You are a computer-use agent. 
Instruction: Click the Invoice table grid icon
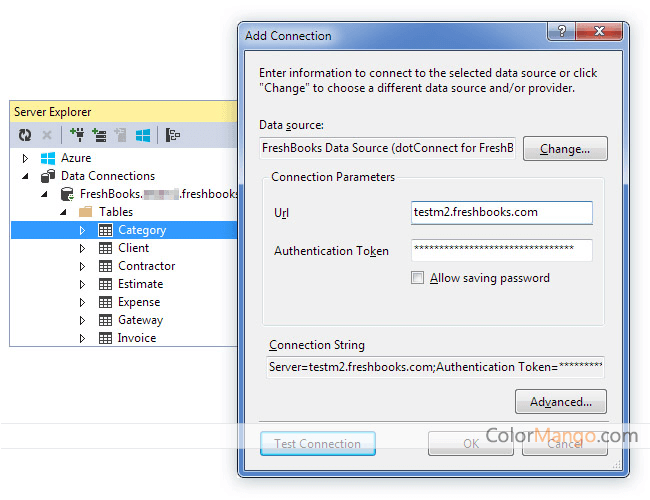point(105,338)
